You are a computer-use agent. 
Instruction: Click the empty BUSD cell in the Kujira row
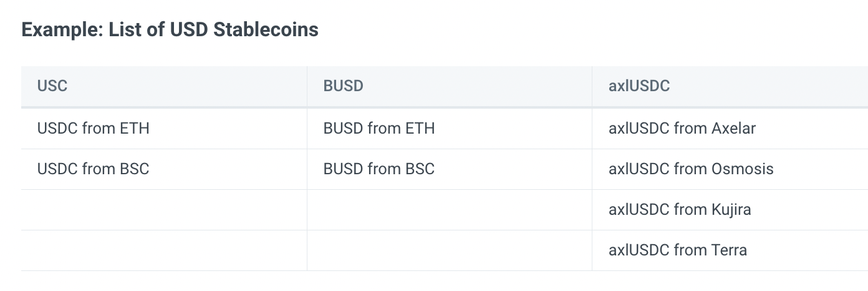(x=450, y=210)
